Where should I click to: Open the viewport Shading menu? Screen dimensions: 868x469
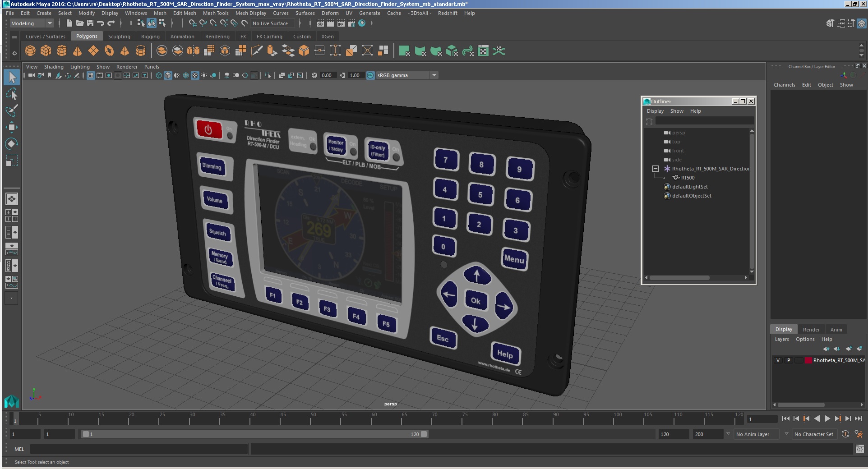[x=54, y=67]
